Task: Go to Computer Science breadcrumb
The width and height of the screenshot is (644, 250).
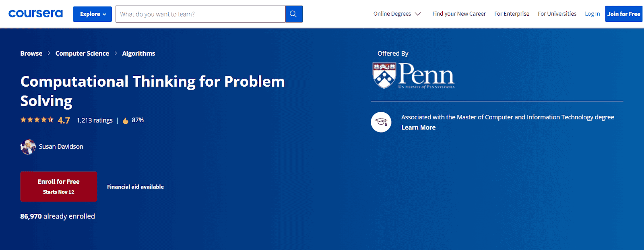Action: tap(82, 53)
